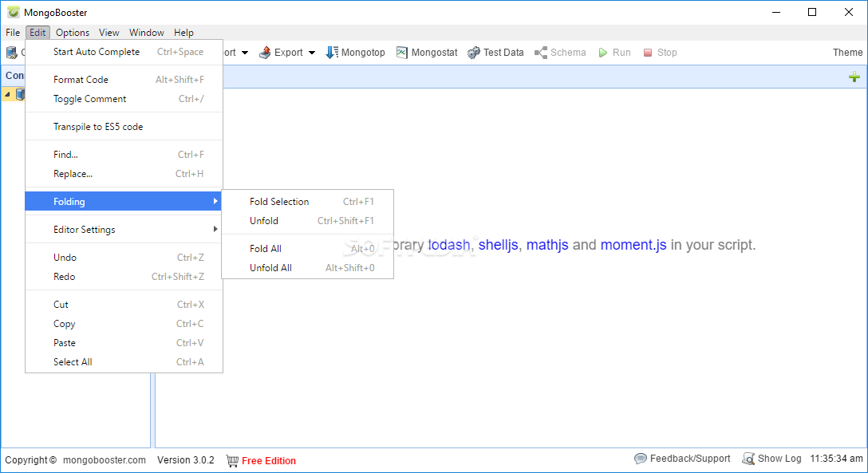This screenshot has width=868, height=473.
Task: Open the lodash link
Action: (449, 245)
